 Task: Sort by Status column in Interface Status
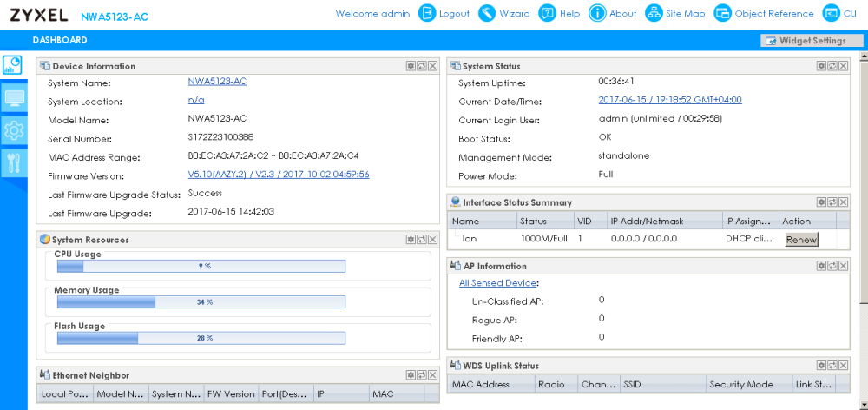[545, 221]
